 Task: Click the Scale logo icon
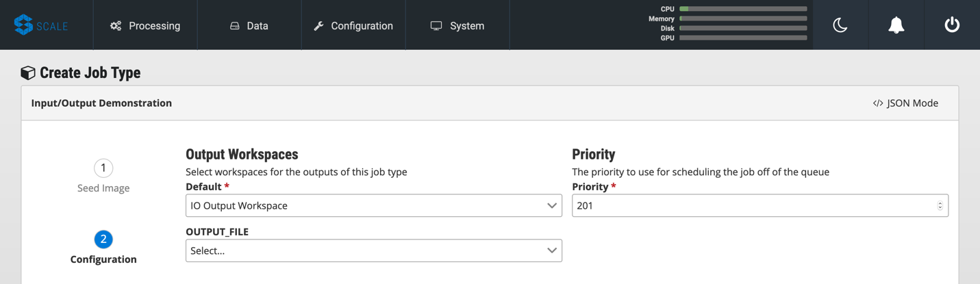[x=24, y=25]
